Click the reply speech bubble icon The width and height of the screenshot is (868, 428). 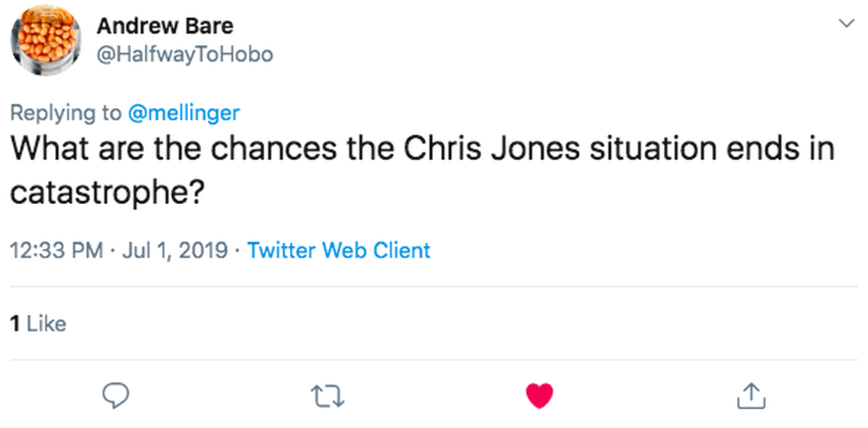[115, 394]
